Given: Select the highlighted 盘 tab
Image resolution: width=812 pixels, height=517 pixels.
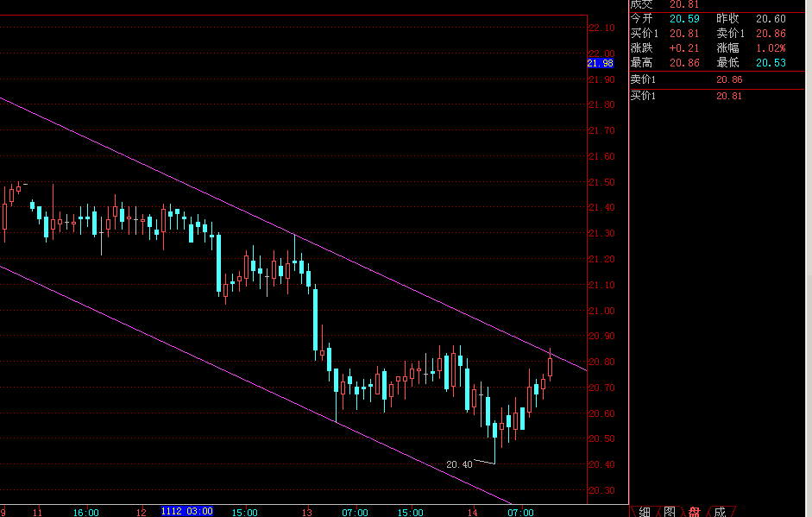Looking at the screenshot, I should [x=694, y=513].
